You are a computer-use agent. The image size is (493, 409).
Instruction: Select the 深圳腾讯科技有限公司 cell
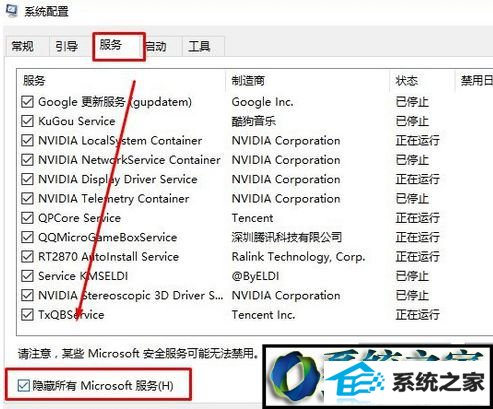(x=287, y=237)
